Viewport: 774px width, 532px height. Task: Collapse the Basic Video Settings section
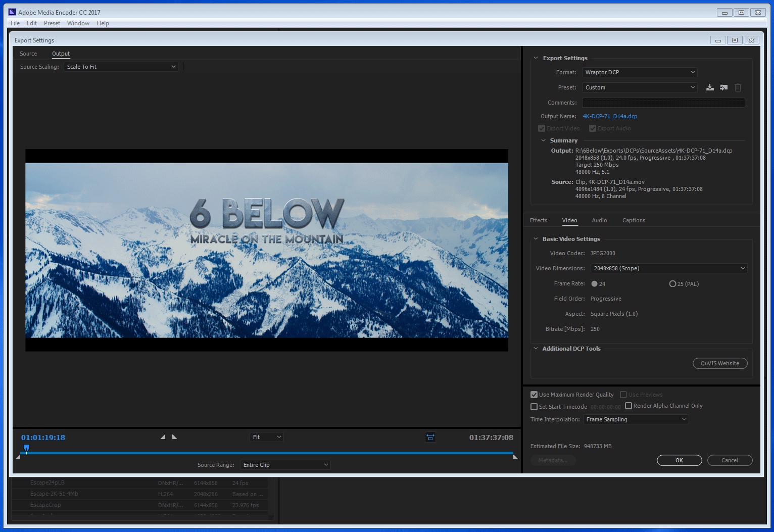536,239
